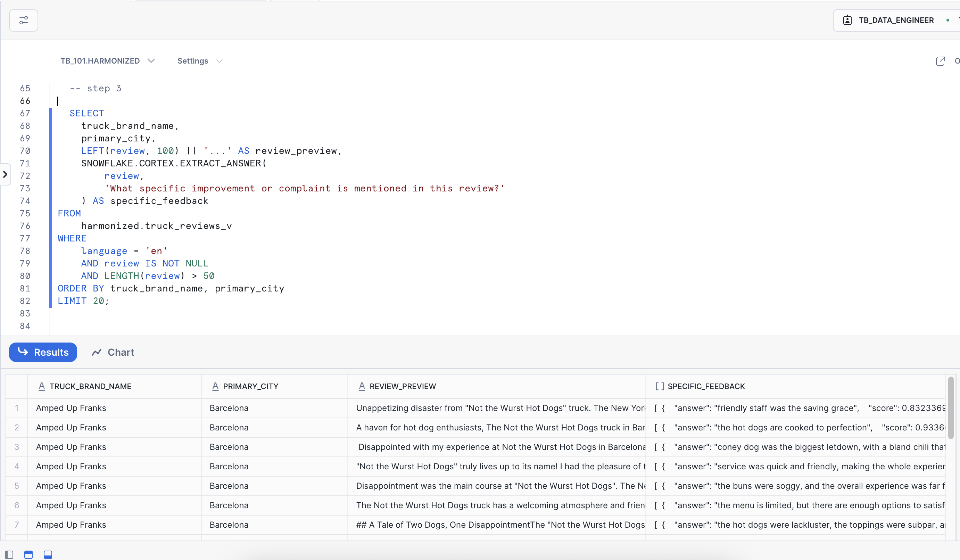Select result row number 3
The width and height of the screenshot is (960, 560).
coord(17,447)
